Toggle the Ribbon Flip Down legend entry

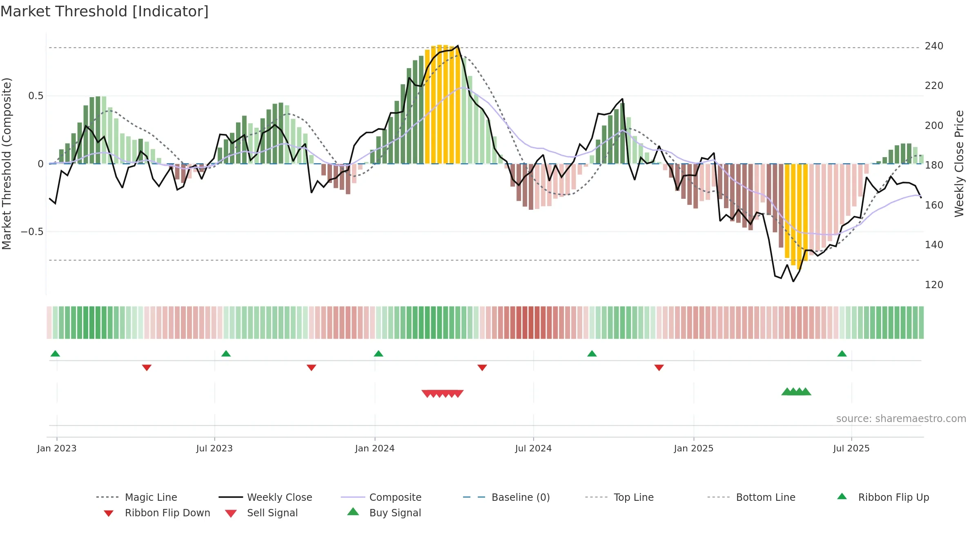pyautogui.click(x=157, y=513)
